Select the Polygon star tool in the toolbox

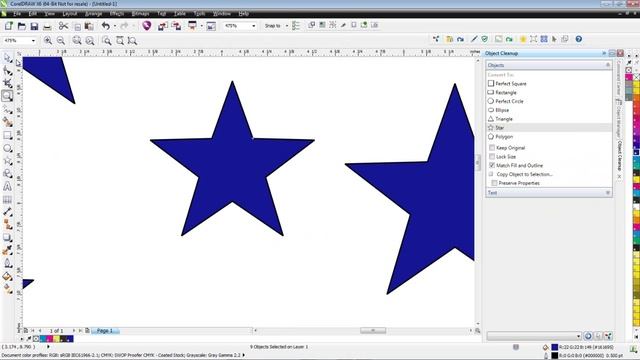coord(7,161)
